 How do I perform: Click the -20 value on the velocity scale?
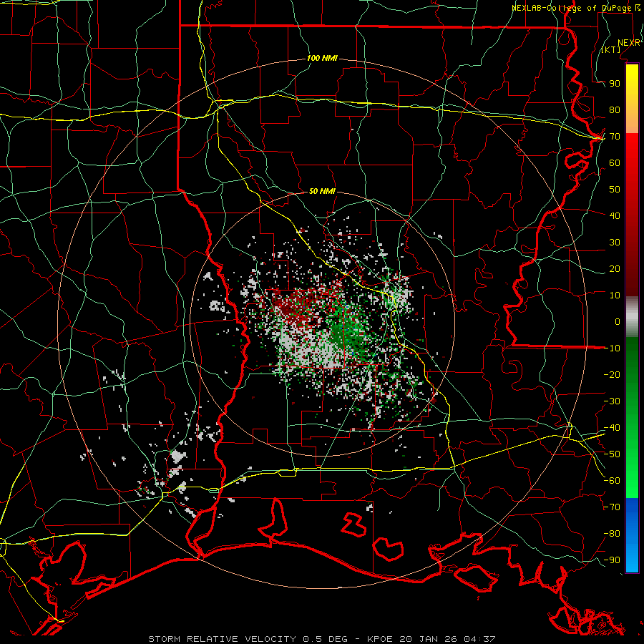612,374
